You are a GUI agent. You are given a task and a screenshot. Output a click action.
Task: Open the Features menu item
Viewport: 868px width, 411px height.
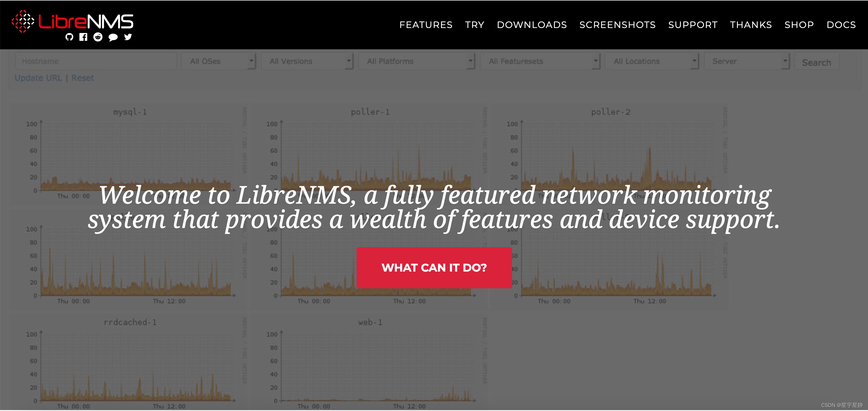[x=426, y=25]
